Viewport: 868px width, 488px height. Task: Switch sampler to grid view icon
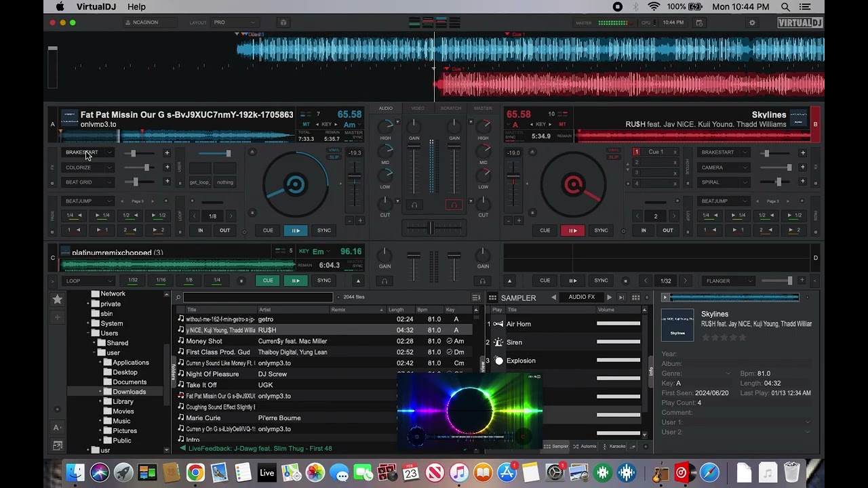pos(635,297)
